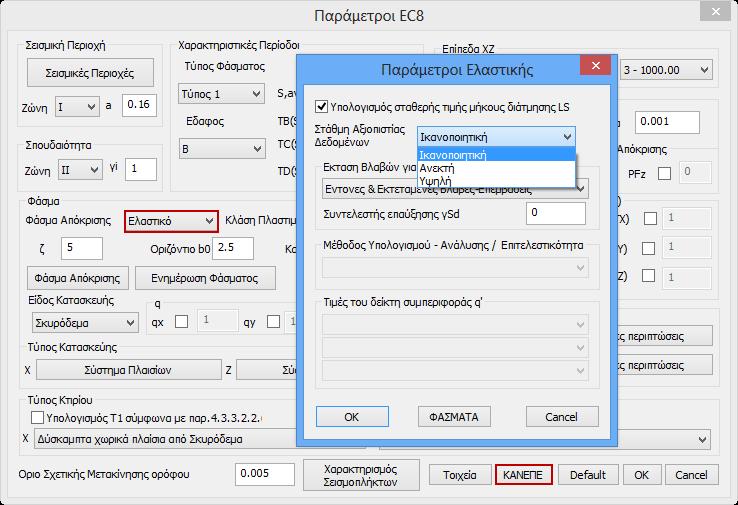Tick Υπολογισμός Τ1 σύμφωνα με παρ.4.3.3.2.2 checkbox

click(x=37, y=417)
